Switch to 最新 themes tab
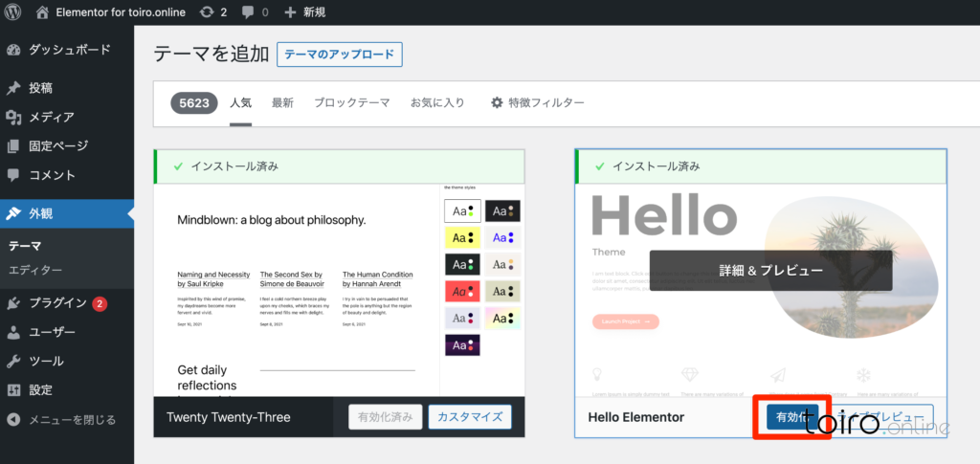Image resolution: width=980 pixels, height=464 pixels. tap(282, 103)
